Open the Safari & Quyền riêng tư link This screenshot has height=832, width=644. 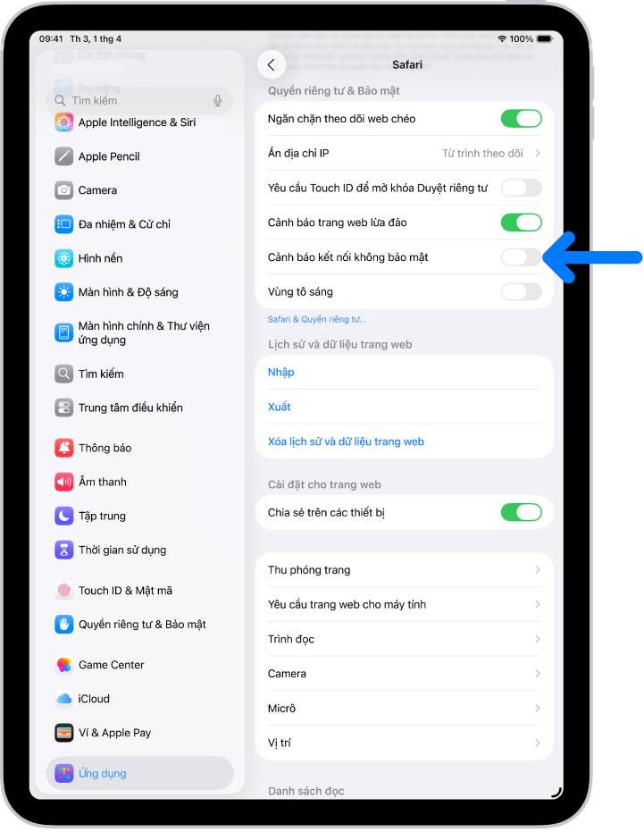point(317,319)
